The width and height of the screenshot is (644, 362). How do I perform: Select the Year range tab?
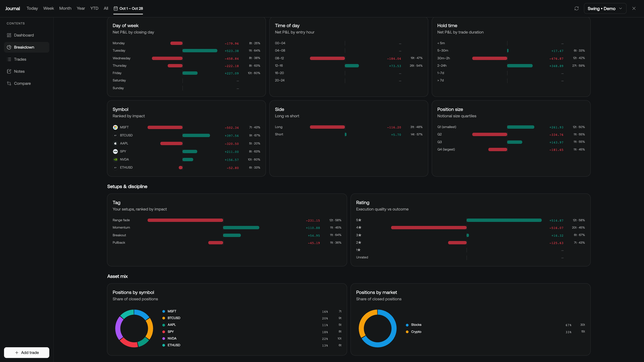click(x=81, y=8)
